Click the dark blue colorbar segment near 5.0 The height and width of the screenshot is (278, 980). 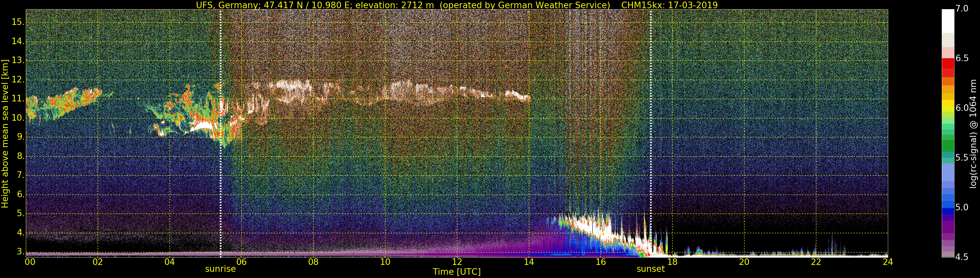tap(948, 211)
